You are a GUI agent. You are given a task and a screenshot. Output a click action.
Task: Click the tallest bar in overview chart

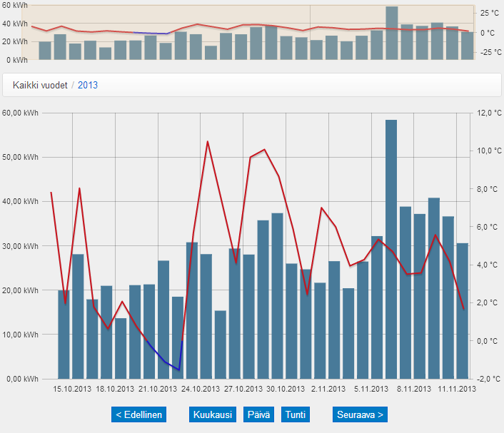(x=391, y=33)
